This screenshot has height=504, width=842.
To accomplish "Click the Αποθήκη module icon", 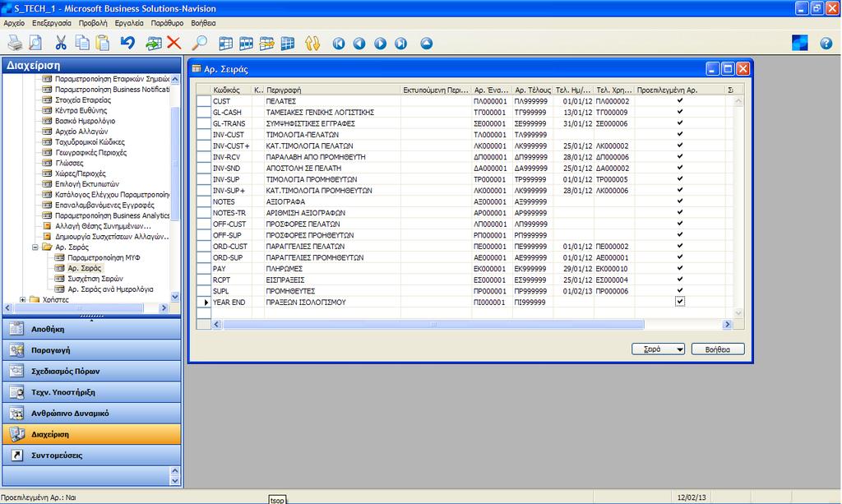I will tap(16, 329).
